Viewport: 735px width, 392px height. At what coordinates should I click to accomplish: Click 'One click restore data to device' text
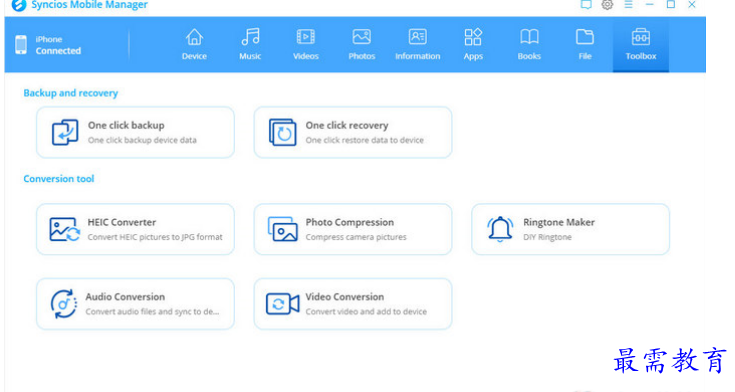(364, 140)
